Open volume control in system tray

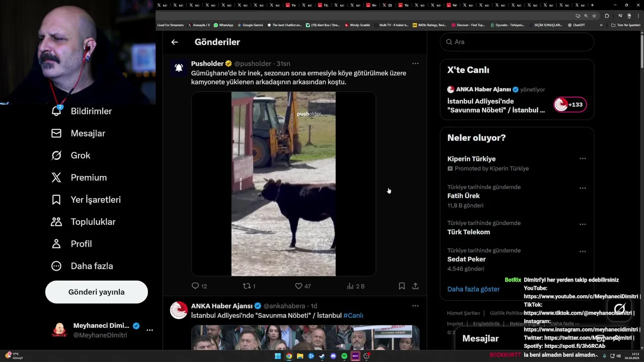coord(618,356)
